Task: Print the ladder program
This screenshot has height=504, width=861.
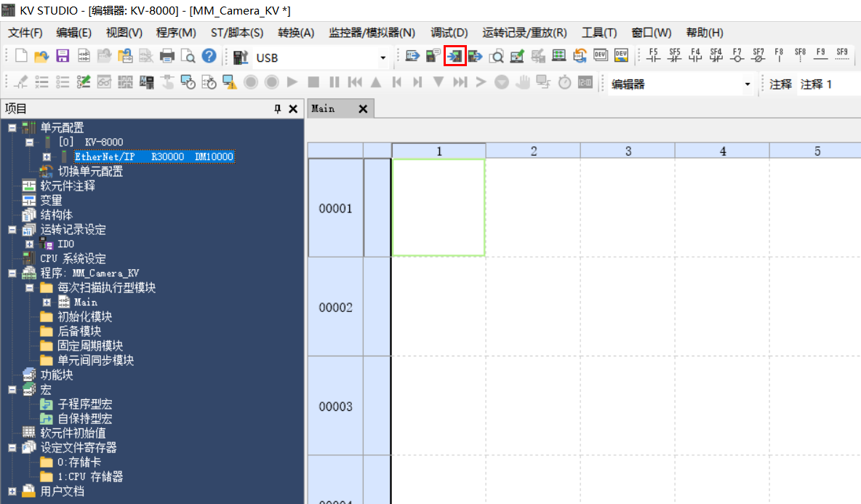Action: pos(168,56)
